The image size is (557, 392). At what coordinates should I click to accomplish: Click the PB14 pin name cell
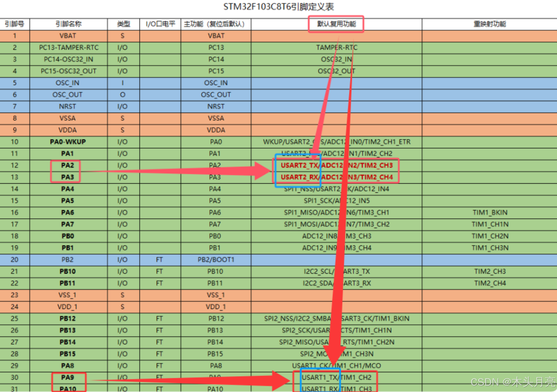(68, 342)
